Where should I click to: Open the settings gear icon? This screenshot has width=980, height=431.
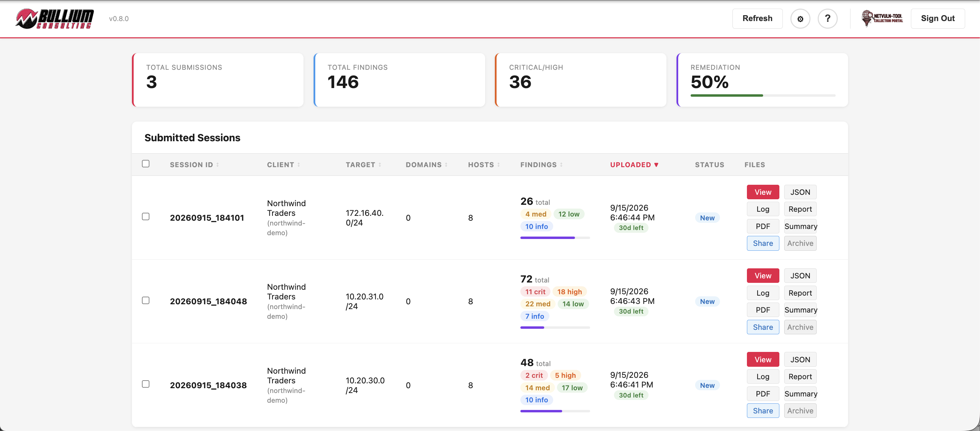800,19
